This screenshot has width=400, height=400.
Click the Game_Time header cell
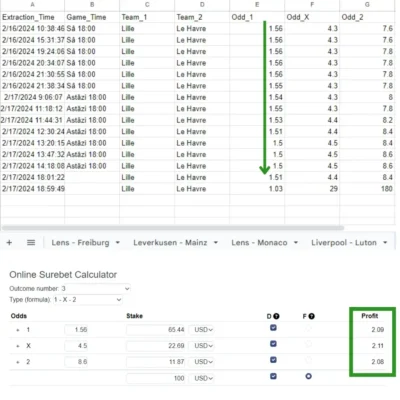pos(92,17)
